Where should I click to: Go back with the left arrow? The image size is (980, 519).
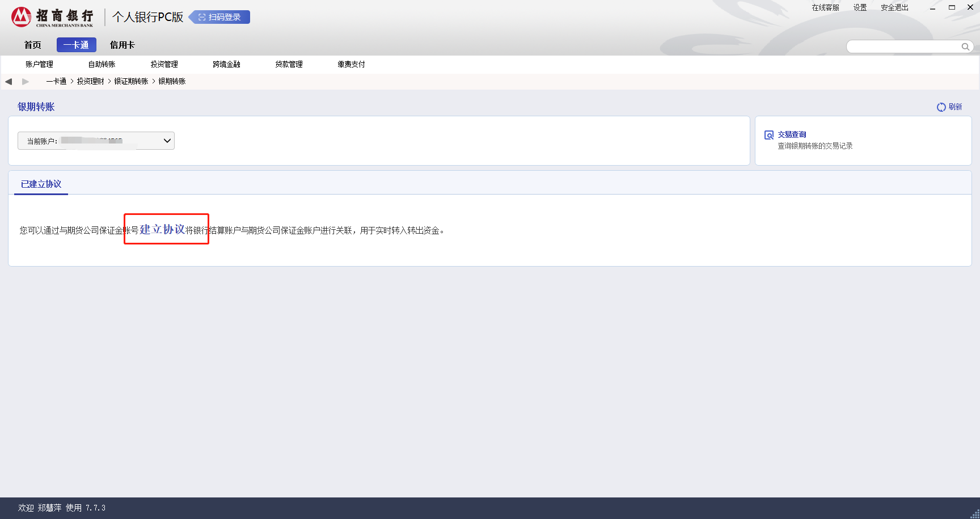9,82
